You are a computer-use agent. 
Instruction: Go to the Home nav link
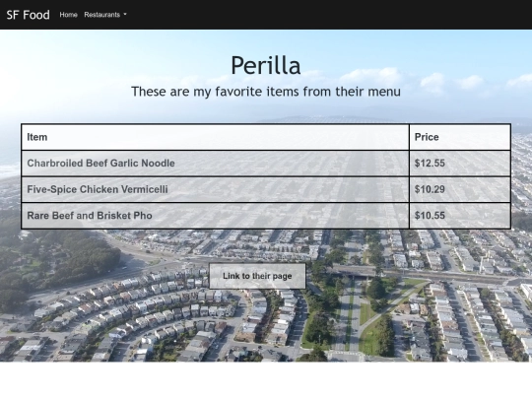pyautogui.click(x=69, y=15)
